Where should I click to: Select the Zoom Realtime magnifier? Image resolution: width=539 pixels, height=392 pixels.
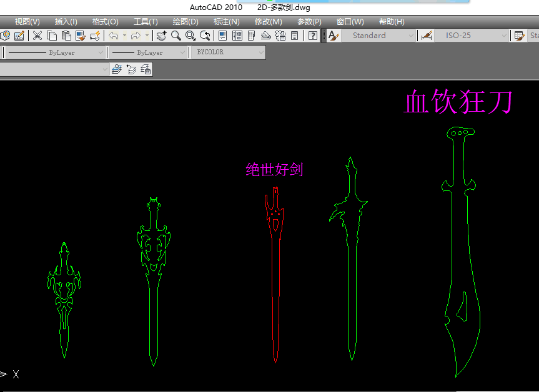(176, 36)
